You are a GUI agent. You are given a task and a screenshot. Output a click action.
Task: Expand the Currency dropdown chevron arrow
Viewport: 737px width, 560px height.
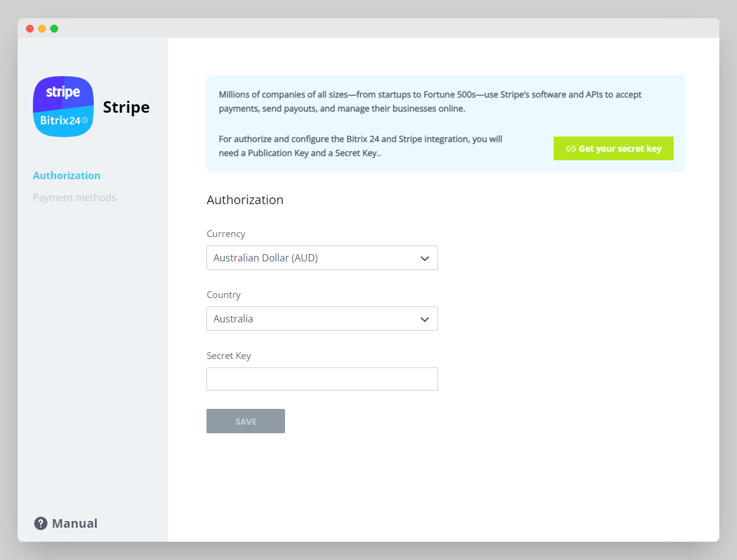click(425, 258)
